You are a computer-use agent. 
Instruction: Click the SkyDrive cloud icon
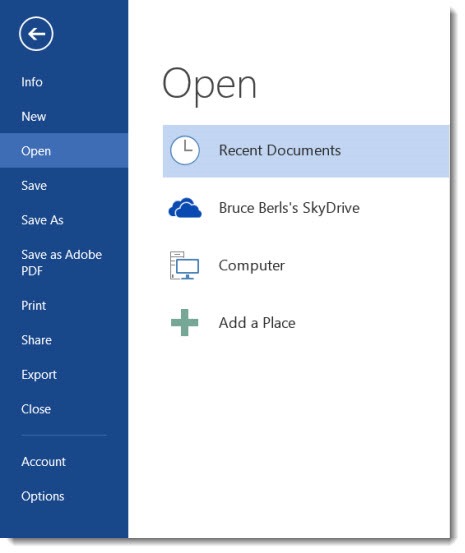(185, 208)
